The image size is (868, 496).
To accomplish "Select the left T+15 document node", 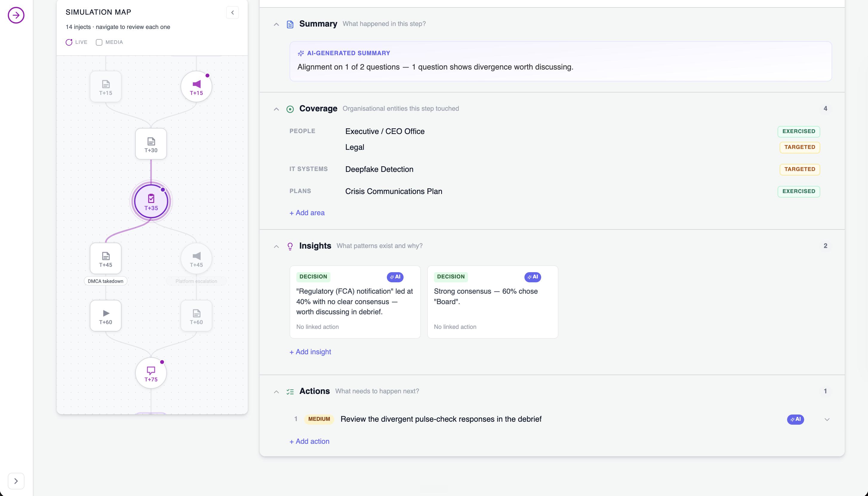I will point(106,87).
